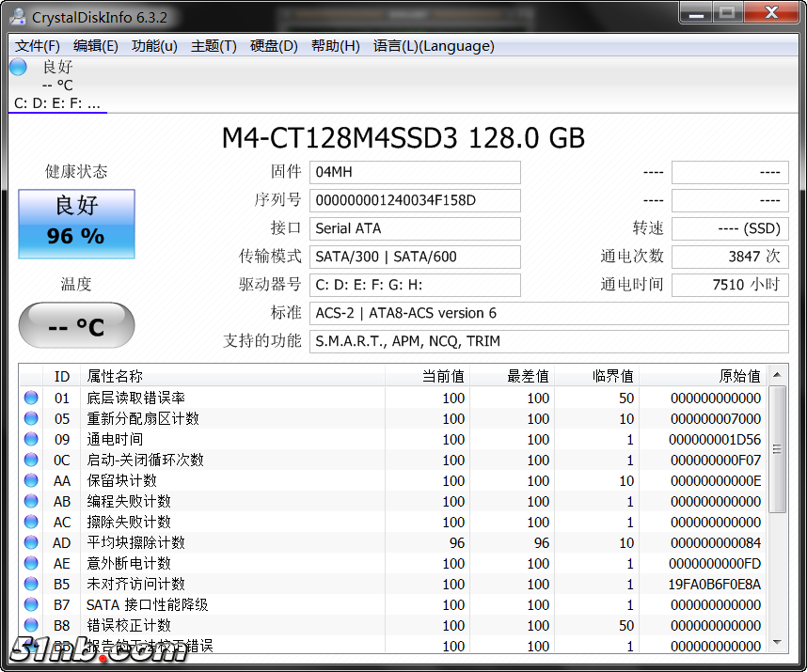807x672 pixels.
Task: Click the 良好 96% health status button
Action: coord(77,224)
